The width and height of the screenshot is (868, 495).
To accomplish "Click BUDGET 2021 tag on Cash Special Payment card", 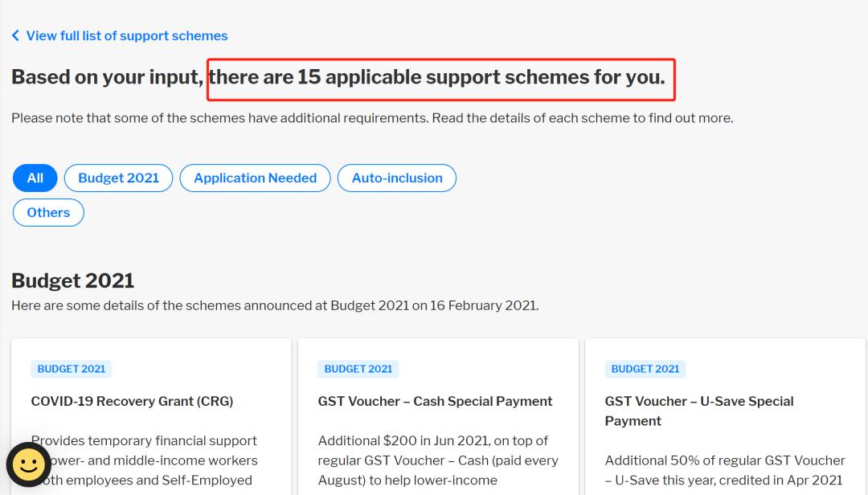I will [x=358, y=369].
